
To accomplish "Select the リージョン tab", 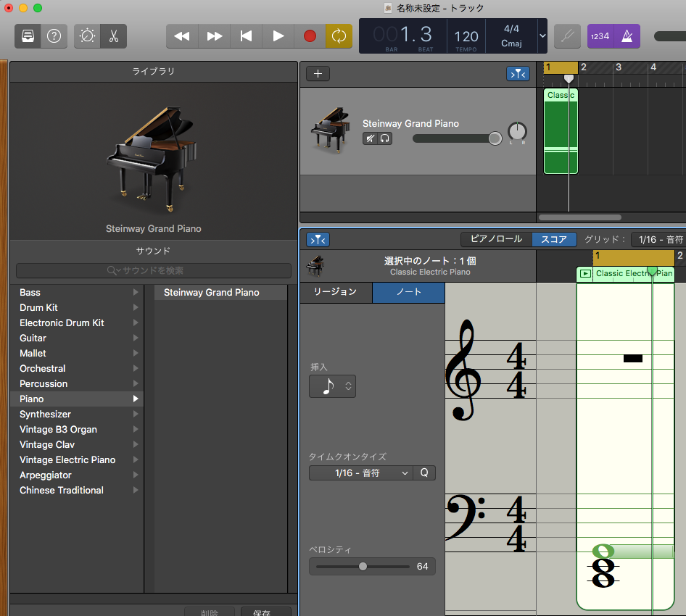I will point(336,292).
